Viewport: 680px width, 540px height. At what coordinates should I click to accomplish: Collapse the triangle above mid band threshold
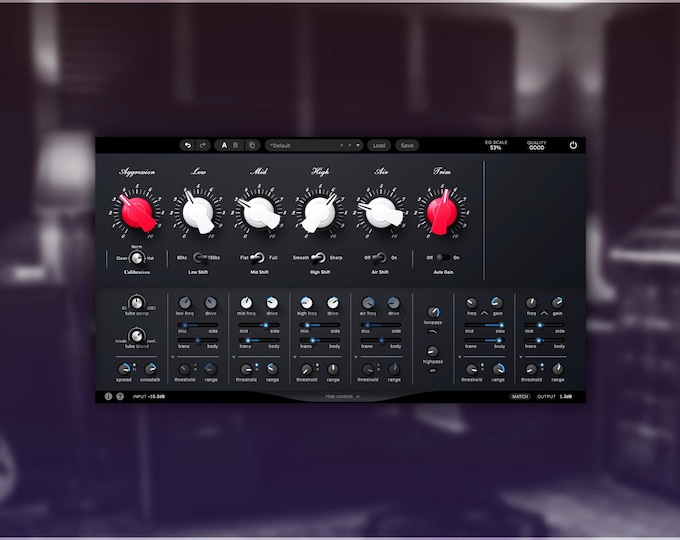pos(234,357)
